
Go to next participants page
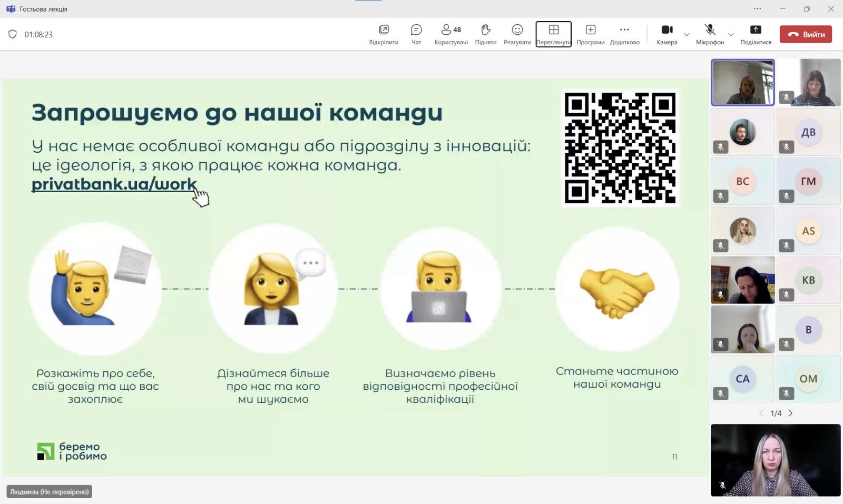[x=790, y=413]
